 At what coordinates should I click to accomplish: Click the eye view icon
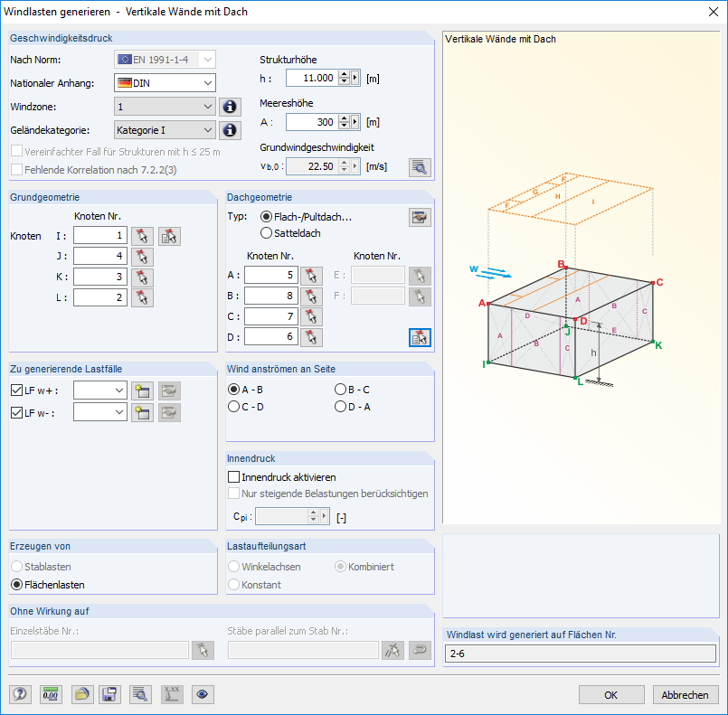point(203,694)
